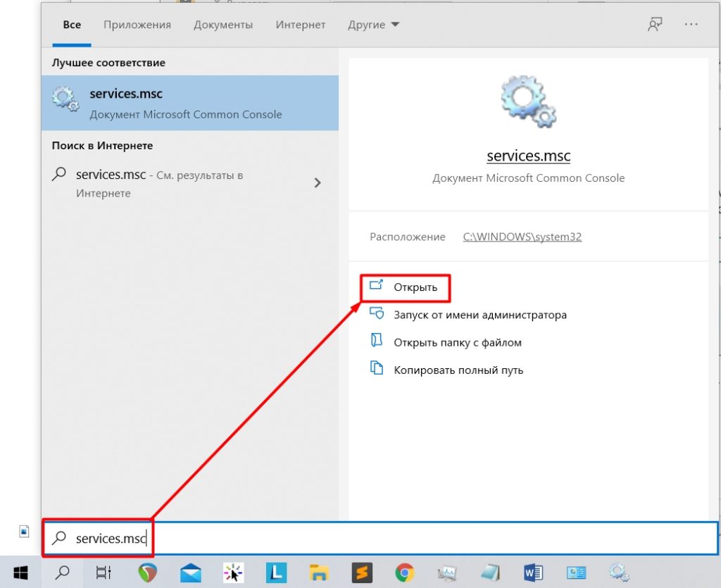Switch to the Документы tab
The width and height of the screenshot is (721, 588).
[223, 24]
